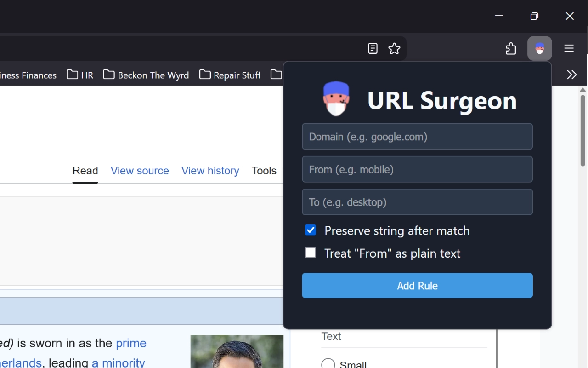Open the Repair Stuff bookmarks folder
Screen dimensions: 588x368
[230, 75]
